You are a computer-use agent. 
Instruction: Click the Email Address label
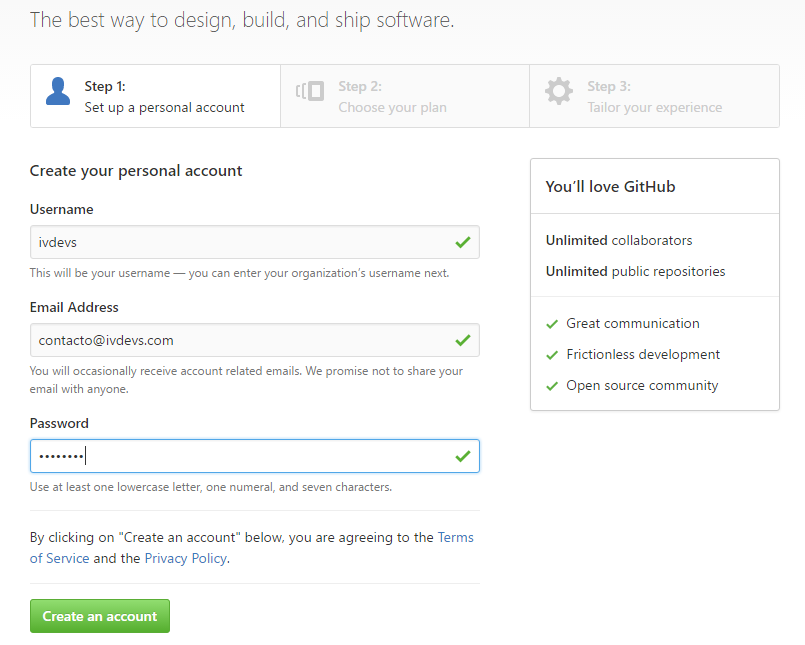tap(74, 307)
